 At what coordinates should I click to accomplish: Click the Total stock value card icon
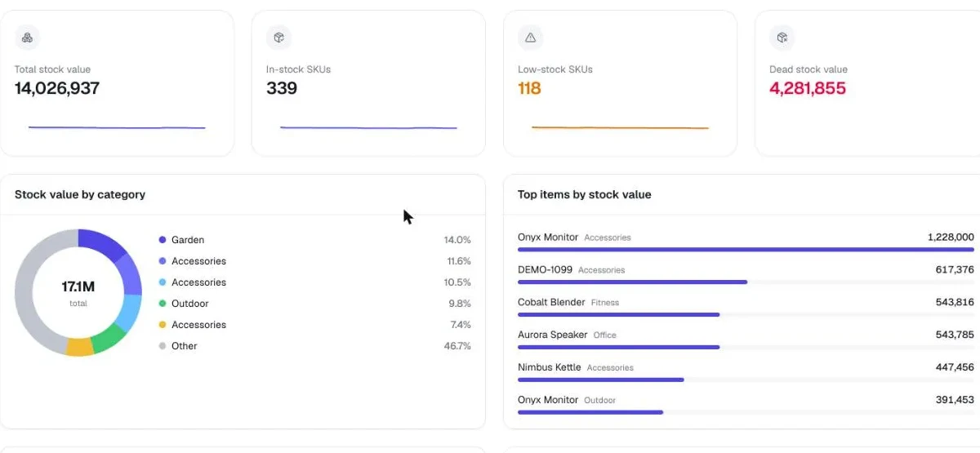pos(27,38)
